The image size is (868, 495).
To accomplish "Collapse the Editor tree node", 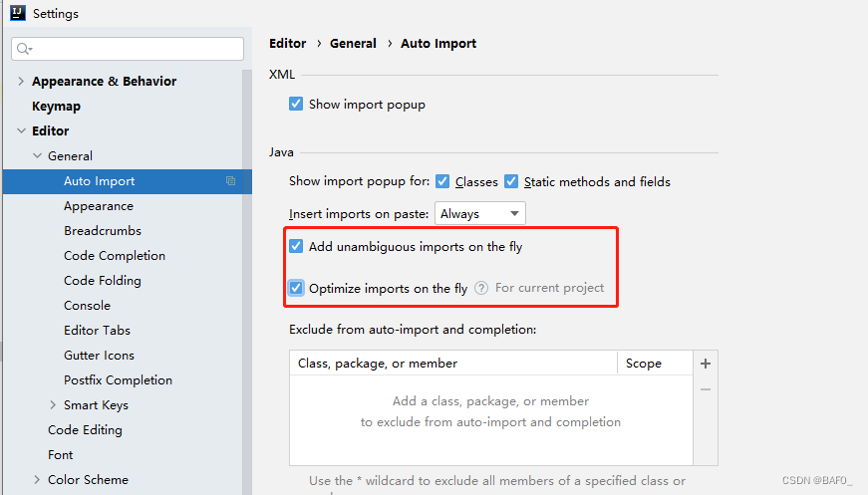I will click(21, 131).
